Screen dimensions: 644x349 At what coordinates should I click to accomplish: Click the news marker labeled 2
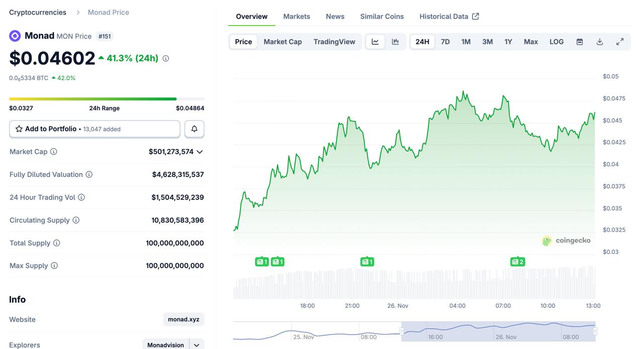pyautogui.click(x=517, y=261)
